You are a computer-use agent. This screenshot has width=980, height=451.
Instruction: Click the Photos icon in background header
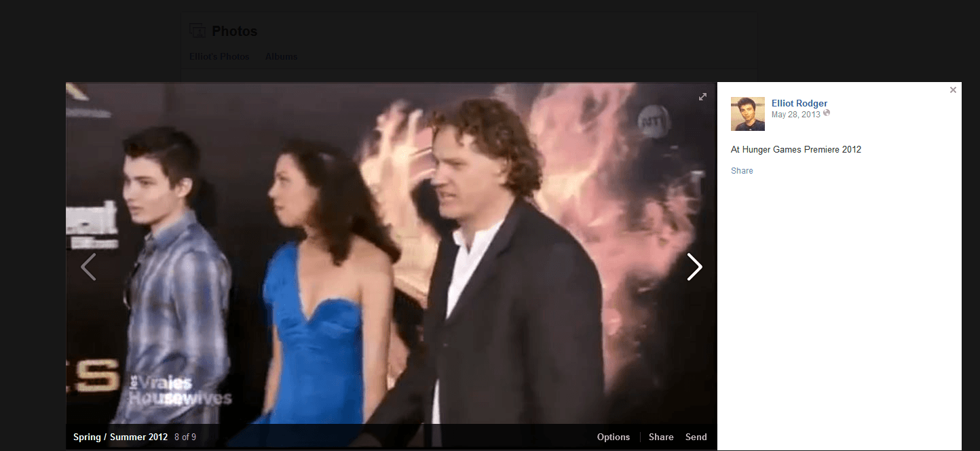coord(197,31)
